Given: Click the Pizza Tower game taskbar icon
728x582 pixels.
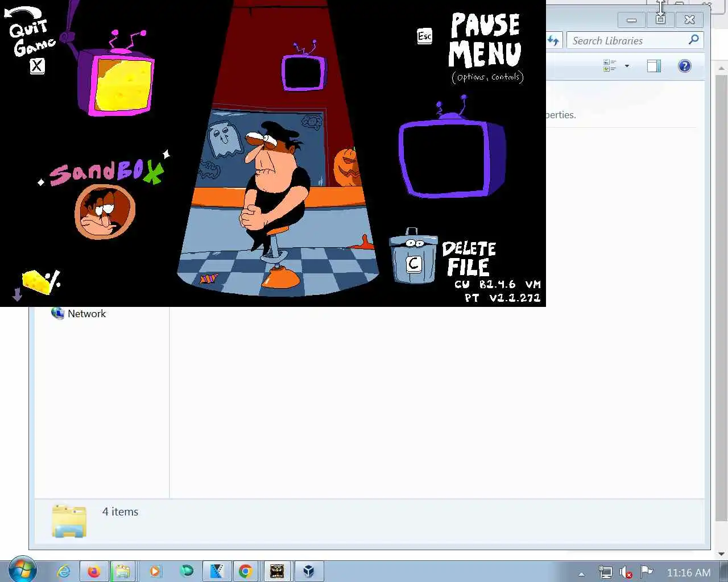Looking at the screenshot, I should click(277, 571).
